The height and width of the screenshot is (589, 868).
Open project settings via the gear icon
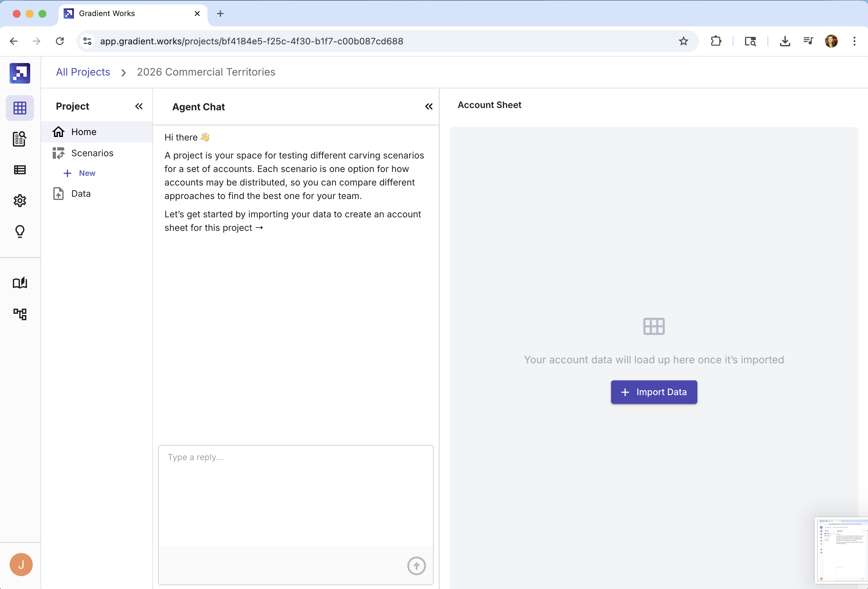[20, 201]
